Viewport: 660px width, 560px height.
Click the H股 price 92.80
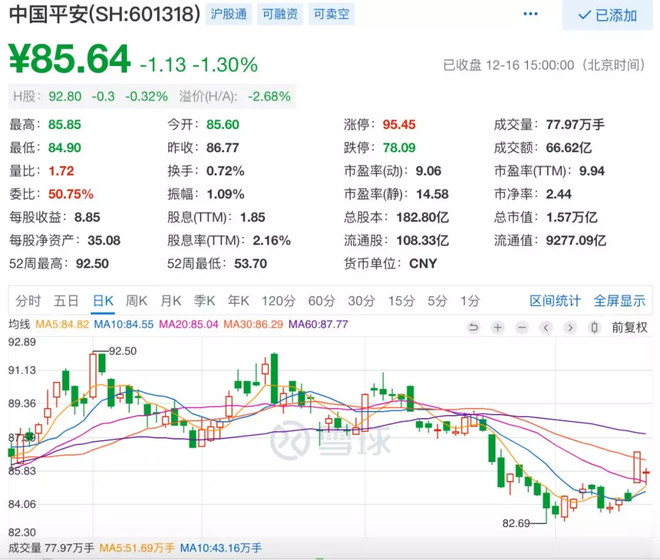point(65,96)
